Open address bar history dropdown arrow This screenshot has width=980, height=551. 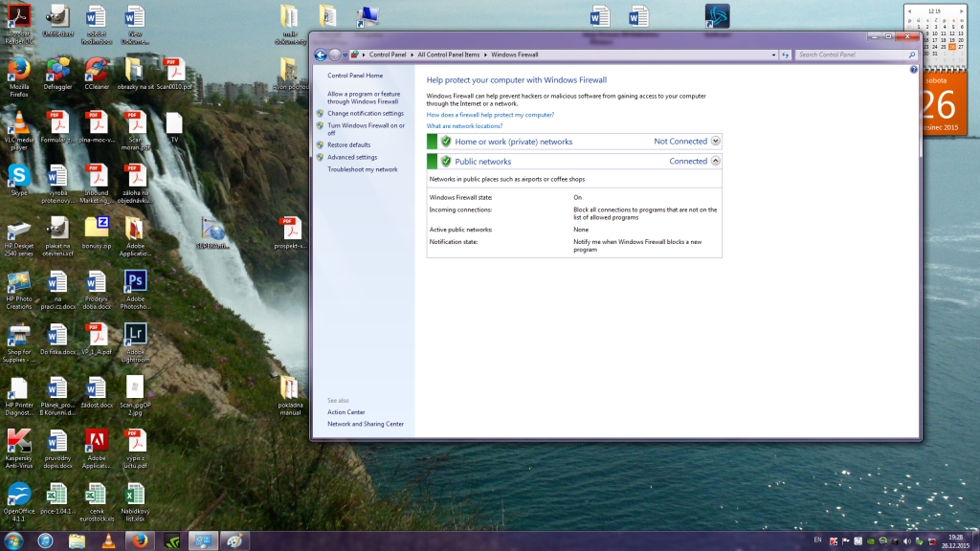point(771,55)
